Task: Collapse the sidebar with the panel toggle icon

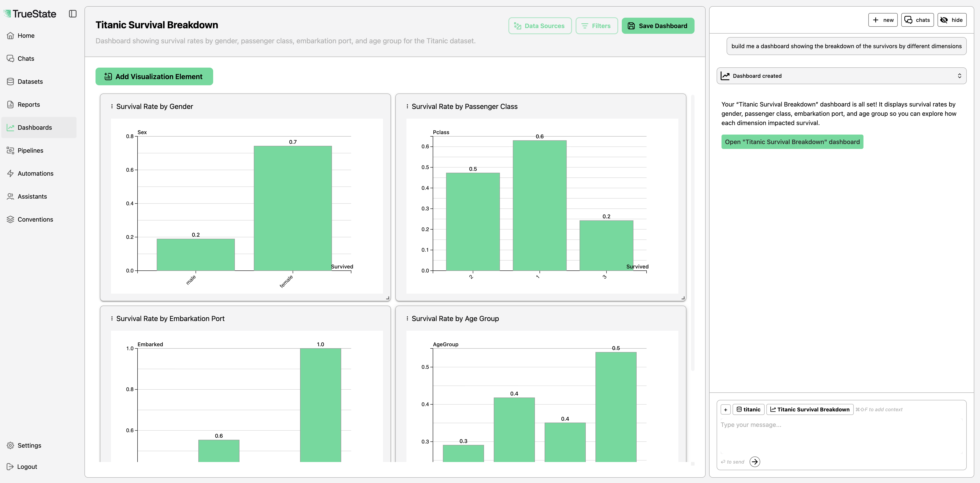Action: (73, 14)
